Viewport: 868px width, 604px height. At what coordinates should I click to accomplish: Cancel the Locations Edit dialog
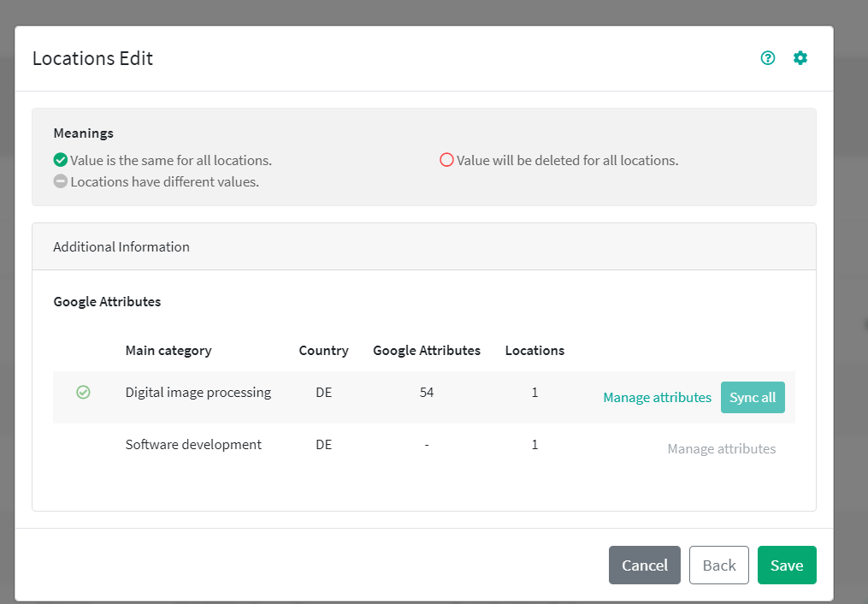click(x=644, y=565)
